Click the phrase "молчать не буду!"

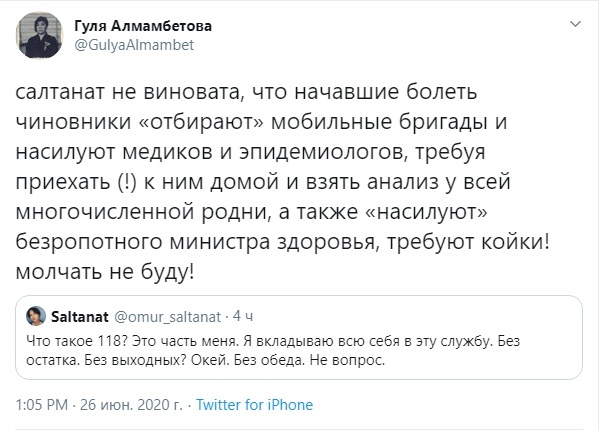(x=105, y=272)
